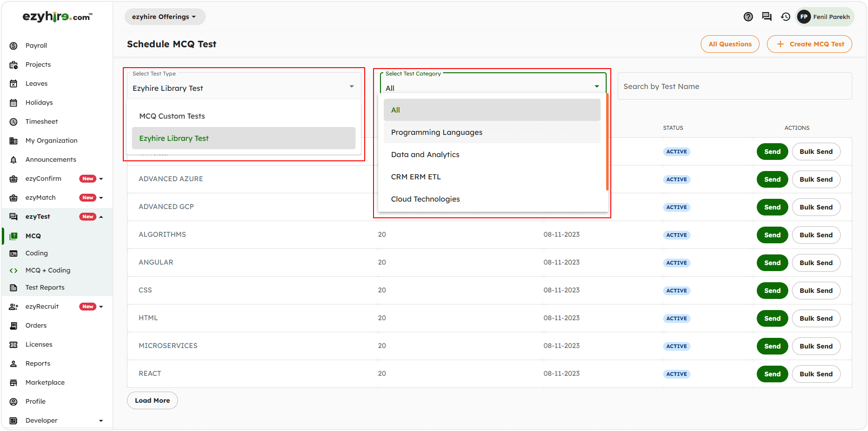Focus the Search by Test Name field

click(735, 86)
